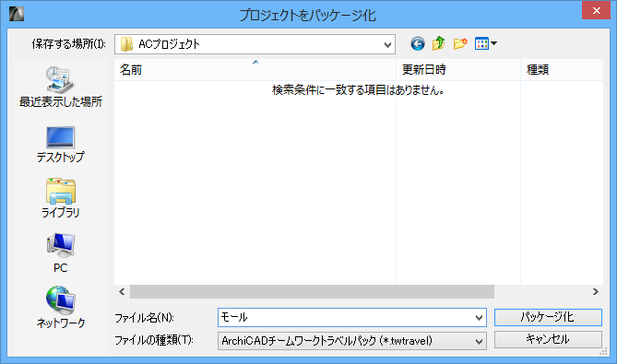This screenshot has width=617, height=364.
Task: Click the horizontal scrollbar thumb
Action: point(312,292)
